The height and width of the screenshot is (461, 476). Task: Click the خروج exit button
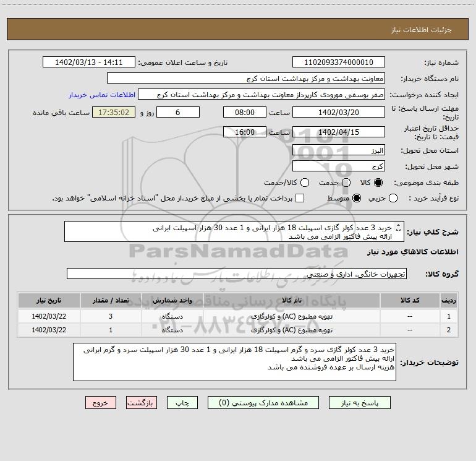[x=101, y=403]
